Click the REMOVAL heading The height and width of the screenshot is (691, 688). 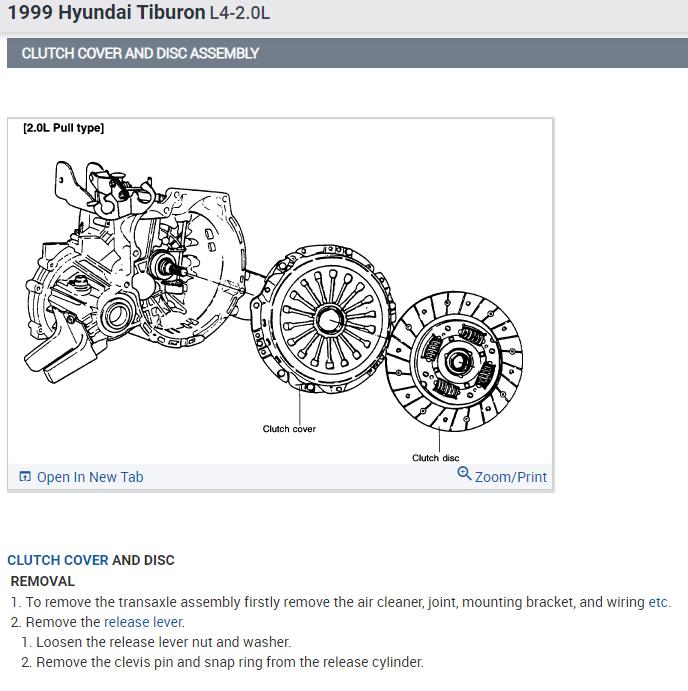(x=43, y=581)
